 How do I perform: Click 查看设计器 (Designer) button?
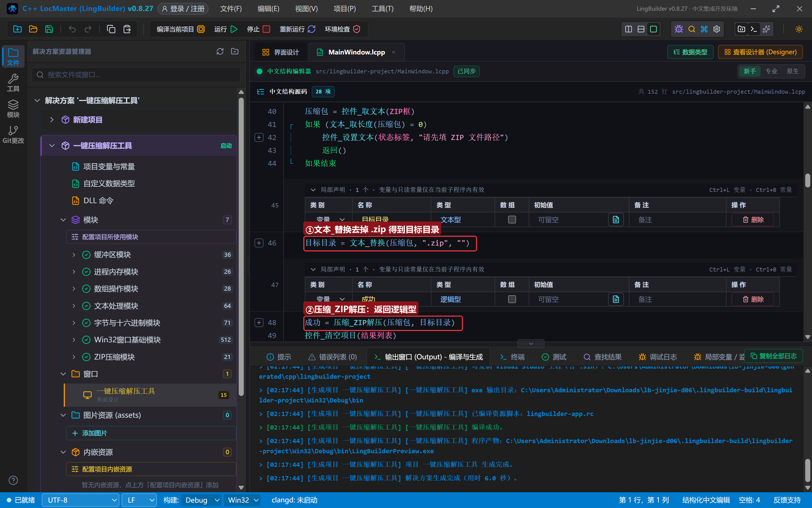pyautogui.click(x=760, y=52)
